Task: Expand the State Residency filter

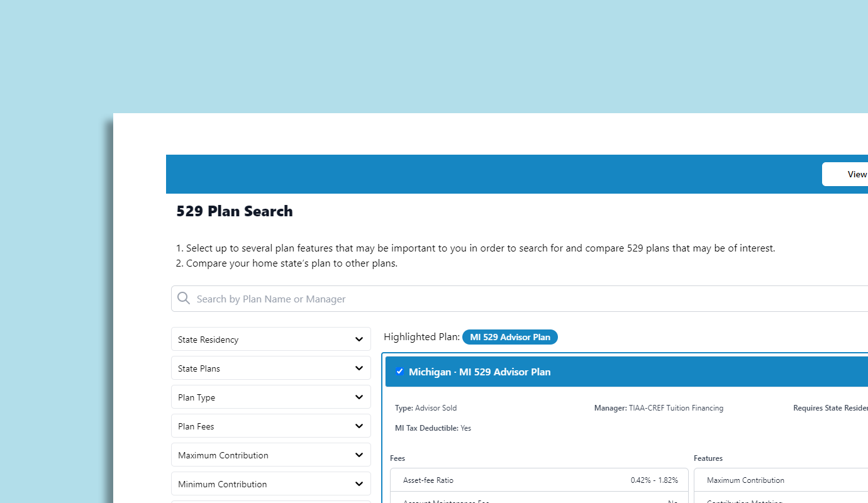Action: (x=271, y=339)
